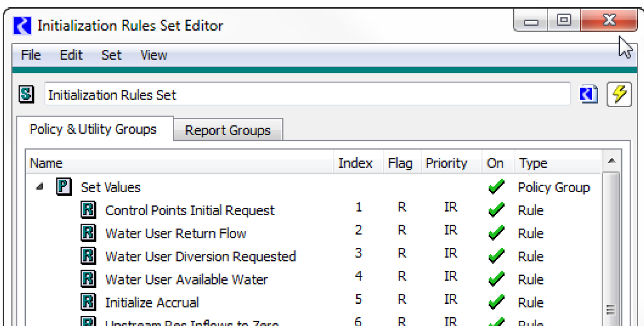The width and height of the screenshot is (644, 326).
Task: Click R icon for Initialize Accrual
Action: (88, 302)
